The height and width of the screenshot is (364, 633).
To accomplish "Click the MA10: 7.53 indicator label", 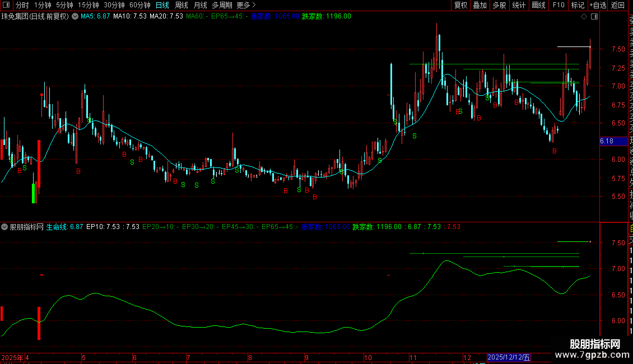I will click(x=129, y=17).
